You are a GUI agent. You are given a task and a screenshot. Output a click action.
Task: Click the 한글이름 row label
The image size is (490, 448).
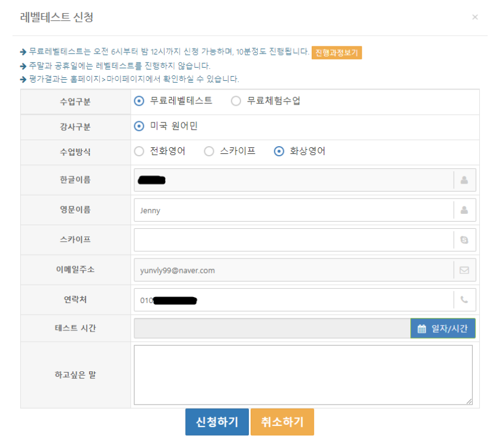(75, 180)
